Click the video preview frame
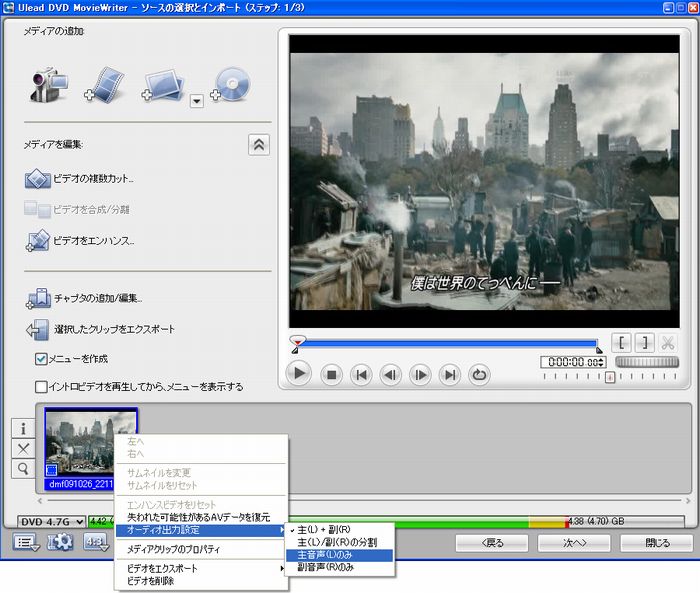This screenshot has height=593, width=700. [x=484, y=181]
